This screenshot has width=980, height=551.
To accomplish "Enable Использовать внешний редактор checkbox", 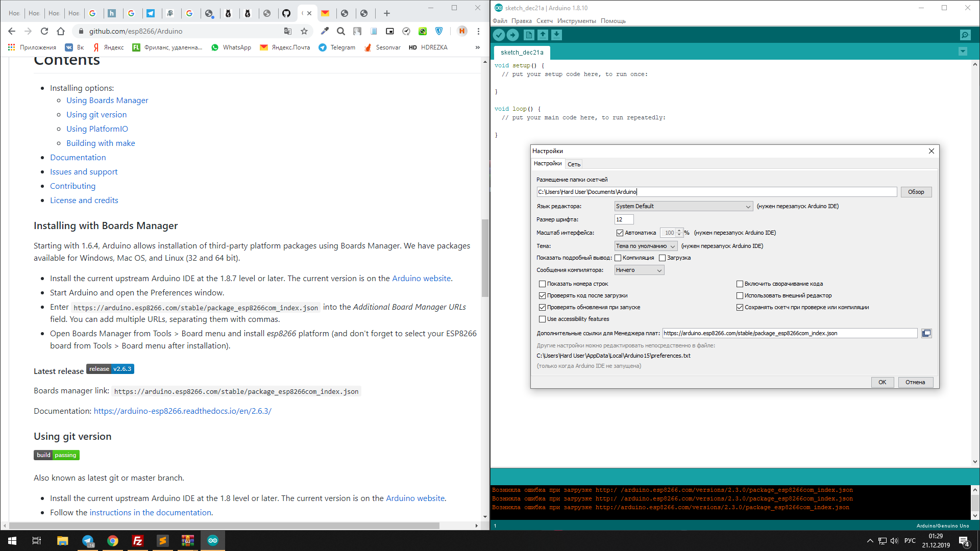I will coord(740,295).
